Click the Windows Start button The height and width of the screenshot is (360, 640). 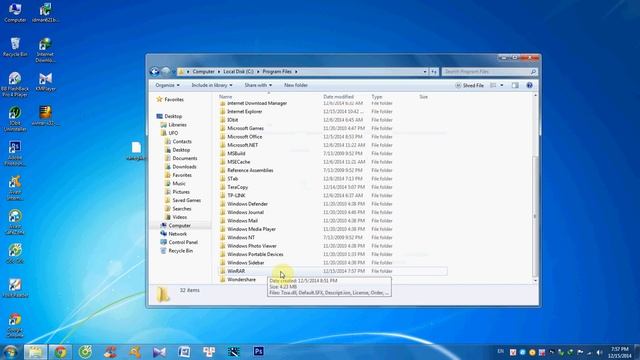pos(10,352)
